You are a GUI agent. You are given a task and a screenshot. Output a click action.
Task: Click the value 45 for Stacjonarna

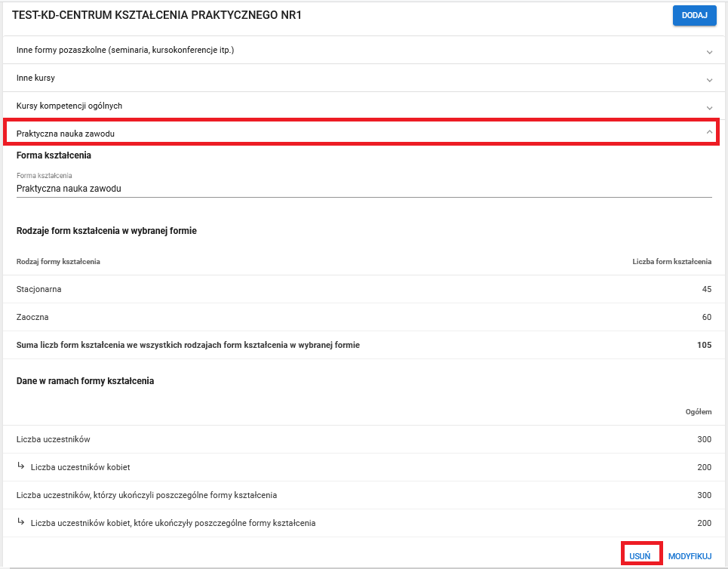click(x=706, y=289)
